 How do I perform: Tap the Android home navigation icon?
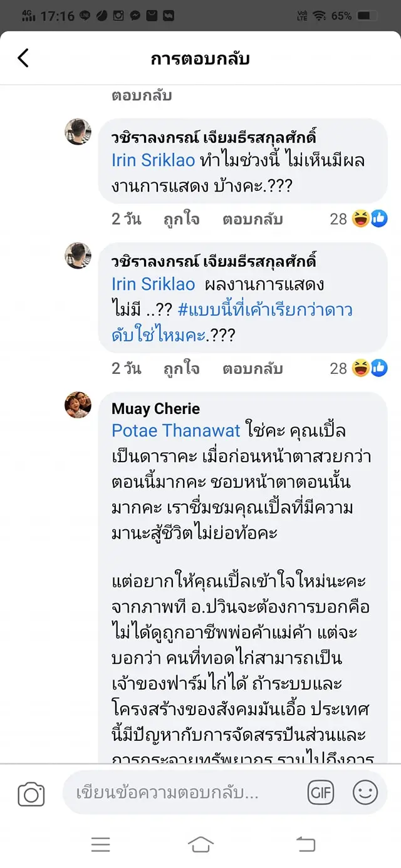(x=200, y=844)
